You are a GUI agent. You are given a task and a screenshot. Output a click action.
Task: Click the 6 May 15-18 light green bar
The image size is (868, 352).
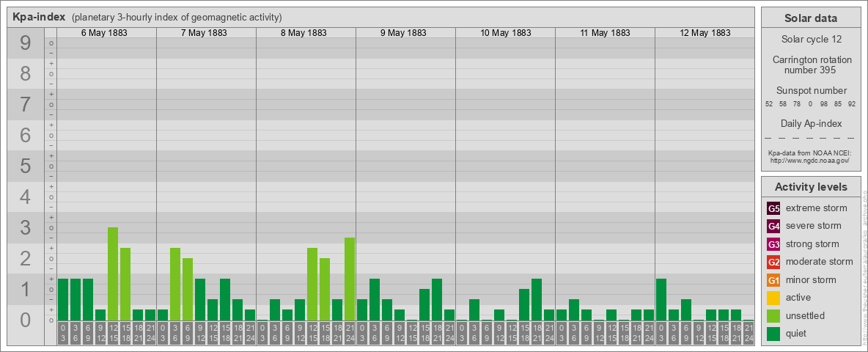pos(125,284)
